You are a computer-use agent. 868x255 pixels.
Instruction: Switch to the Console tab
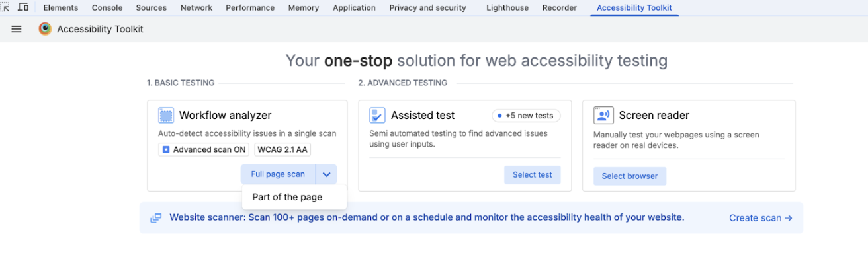point(107,8)
